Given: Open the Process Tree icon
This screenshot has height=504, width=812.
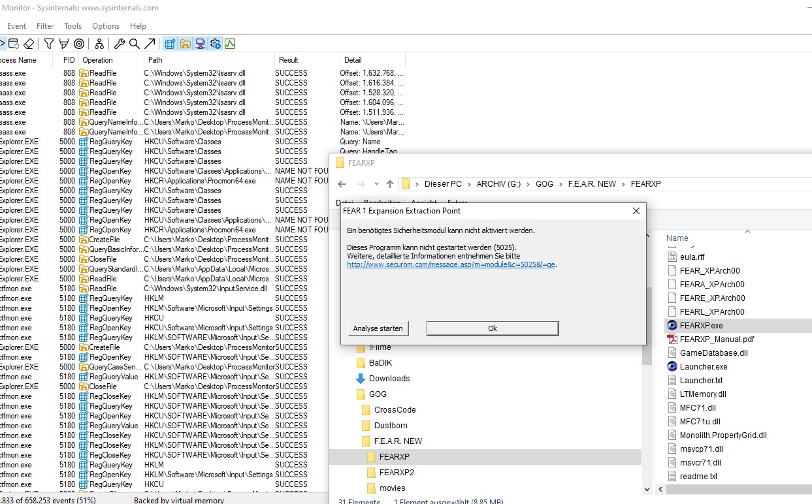Looking at the screenshot, I should [x=99, y=44].
